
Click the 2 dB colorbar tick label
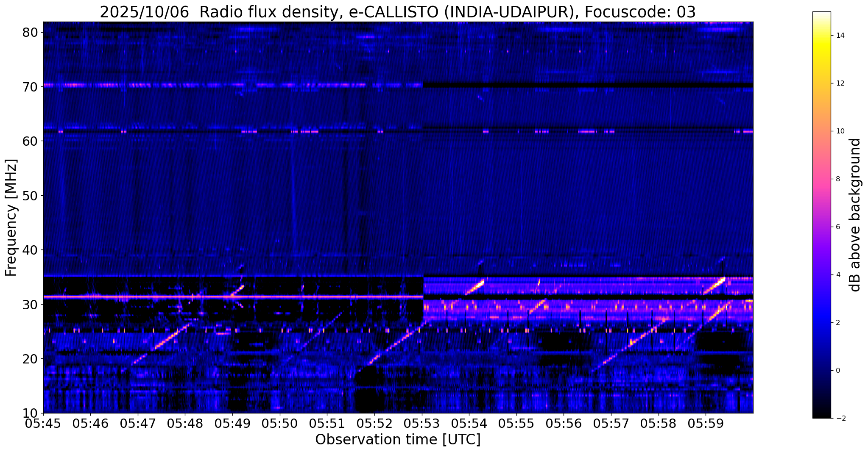(x=837, y=323)
